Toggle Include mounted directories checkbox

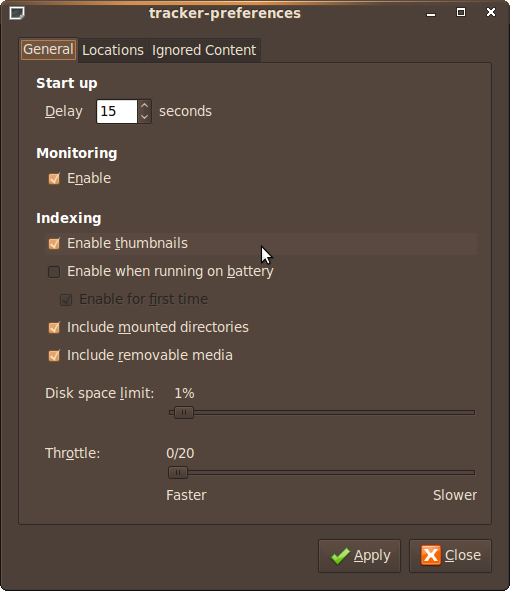coord(54,328)
